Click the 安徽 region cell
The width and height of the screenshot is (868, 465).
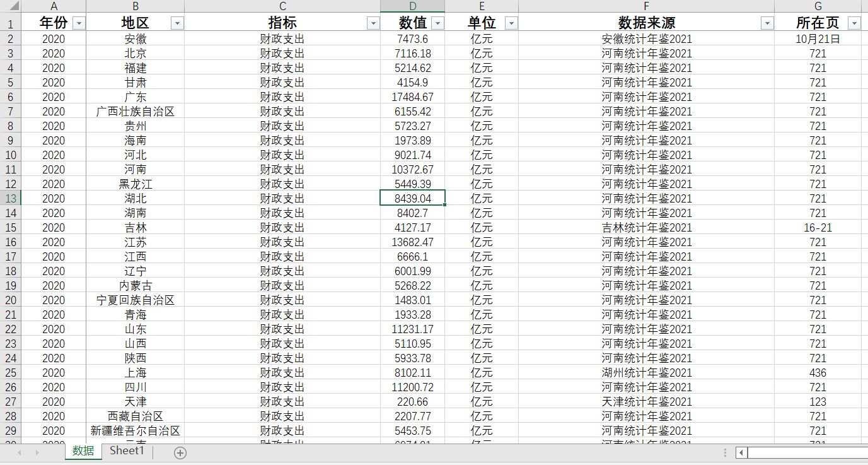(136, 38)
